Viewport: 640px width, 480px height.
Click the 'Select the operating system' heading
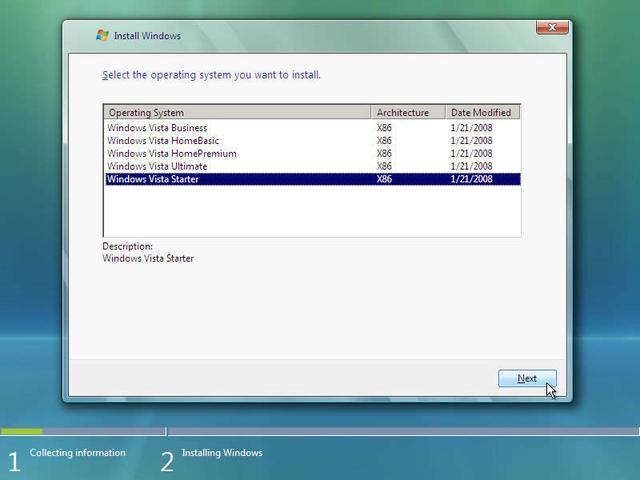[211, 75]
